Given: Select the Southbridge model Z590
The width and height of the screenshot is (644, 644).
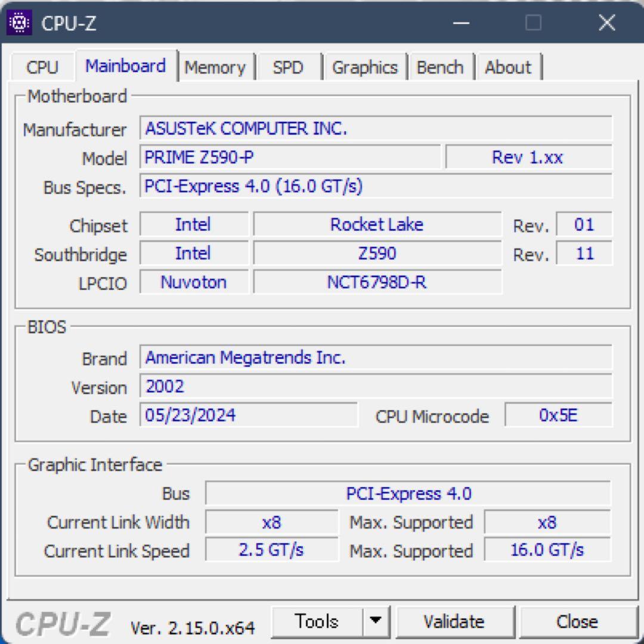Looking at the screenshot, I should click(x=377, y=253).
